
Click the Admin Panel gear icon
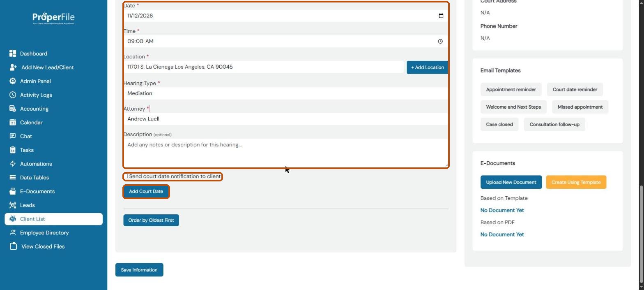pyautogui.click(x=13, y=81)
